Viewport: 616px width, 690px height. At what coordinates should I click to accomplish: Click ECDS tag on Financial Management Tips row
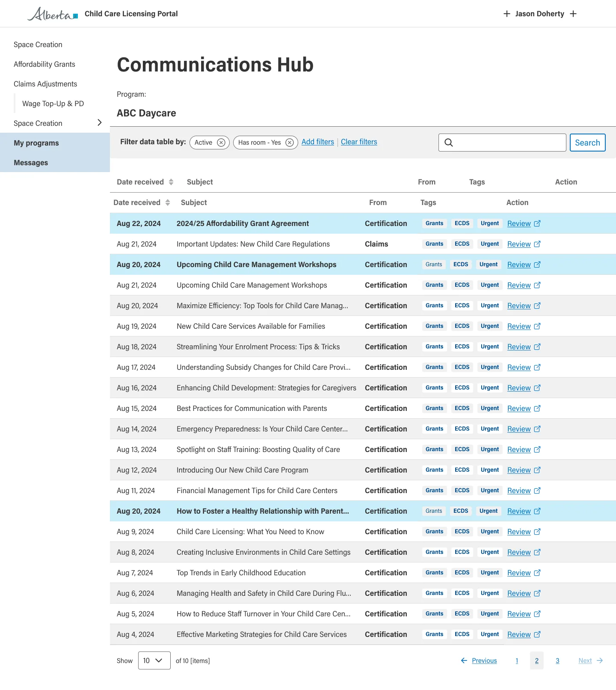click(x=462, y=491)
